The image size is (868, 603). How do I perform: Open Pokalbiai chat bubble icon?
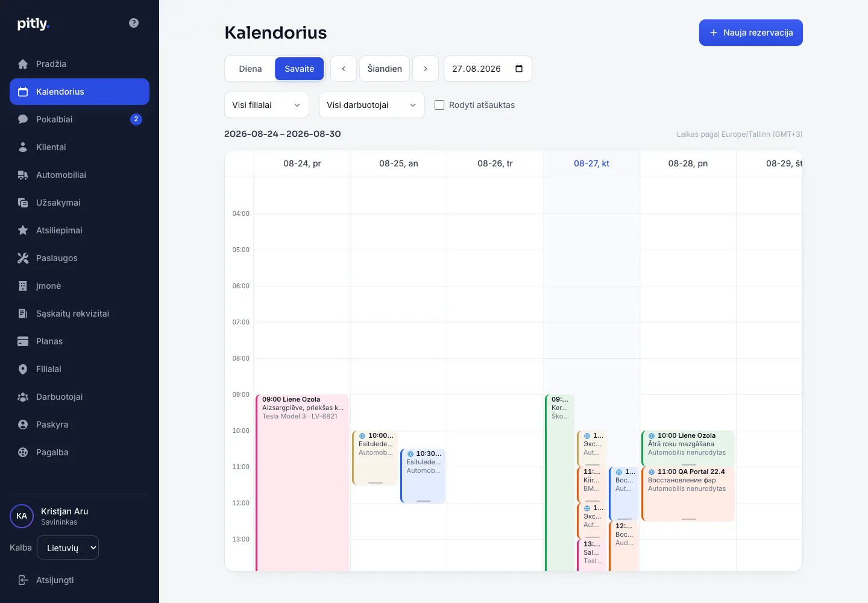(23, 119)
